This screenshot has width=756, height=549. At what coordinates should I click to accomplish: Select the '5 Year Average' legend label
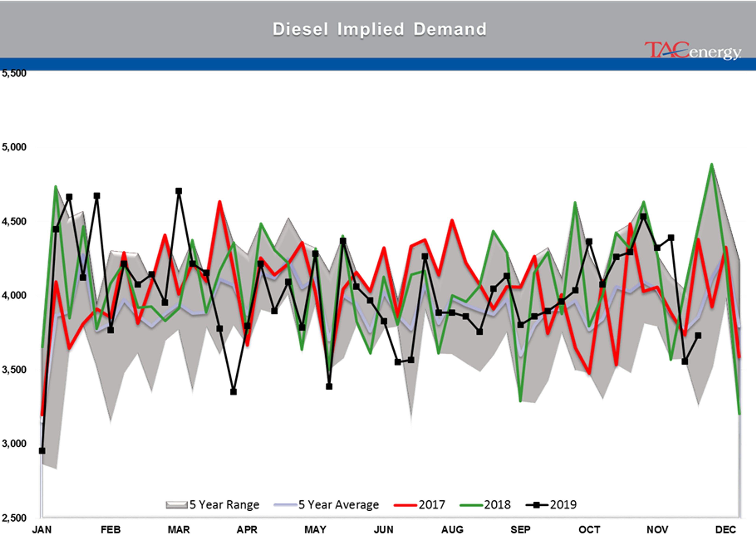pos(339,505)
